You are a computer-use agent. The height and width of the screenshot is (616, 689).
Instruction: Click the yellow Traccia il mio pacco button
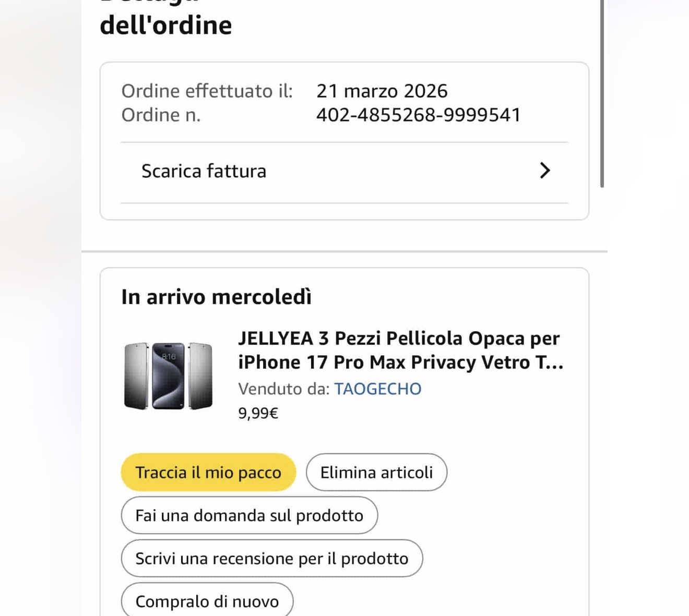click(x=208, y=472)
